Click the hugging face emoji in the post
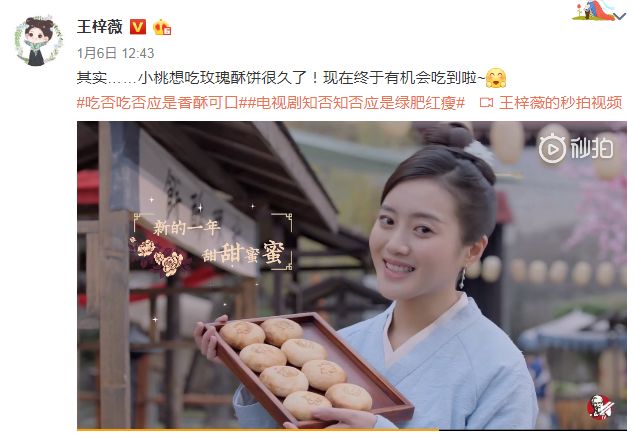Viewport: 634px width, 440px height. 496,78
